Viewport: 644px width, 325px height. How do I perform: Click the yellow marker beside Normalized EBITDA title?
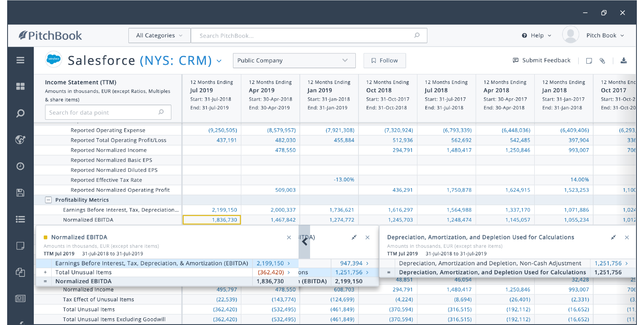pyautogui.click(x=45, y=237)
